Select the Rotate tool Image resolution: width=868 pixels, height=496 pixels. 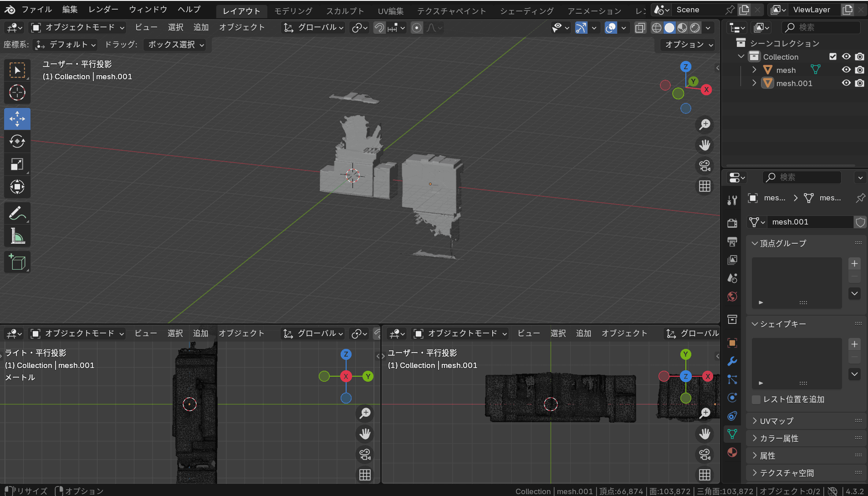click(x=17, y=142)
